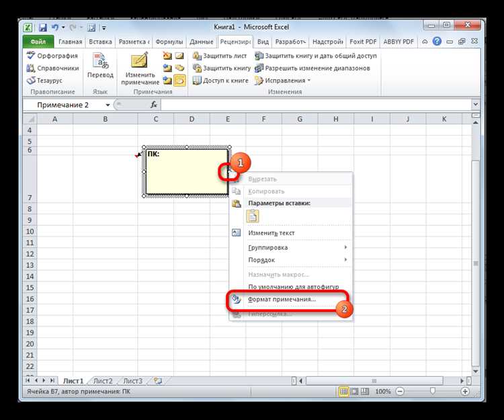
Task: Click the paste option icon under Параметры вставки
Action: pyautogui.click(x=252, y=216)
